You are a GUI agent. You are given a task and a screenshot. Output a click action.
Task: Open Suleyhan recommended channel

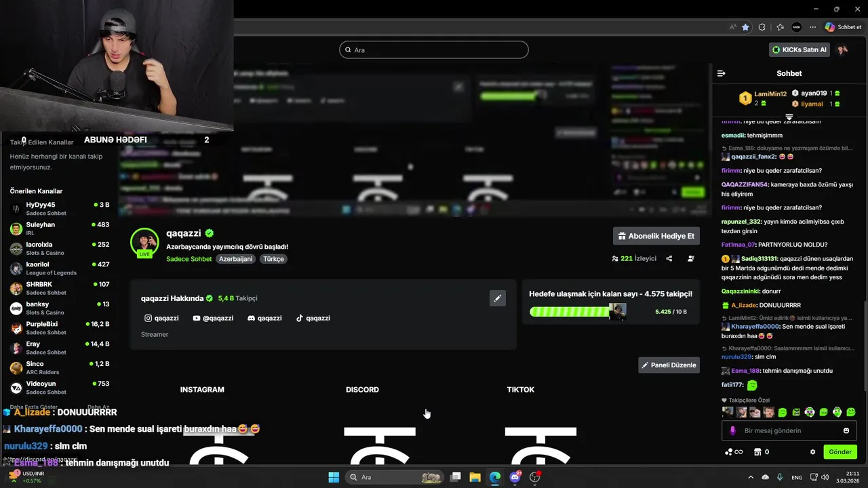(60, 228)
